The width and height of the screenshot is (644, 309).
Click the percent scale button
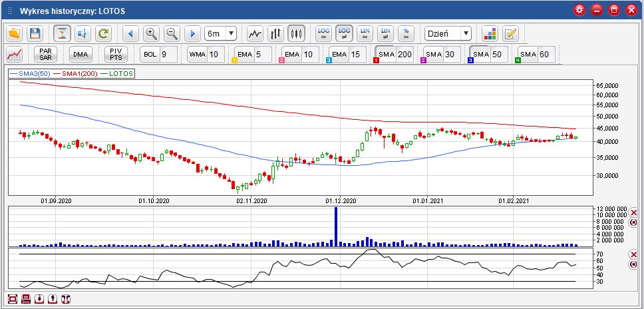(406, 33)
